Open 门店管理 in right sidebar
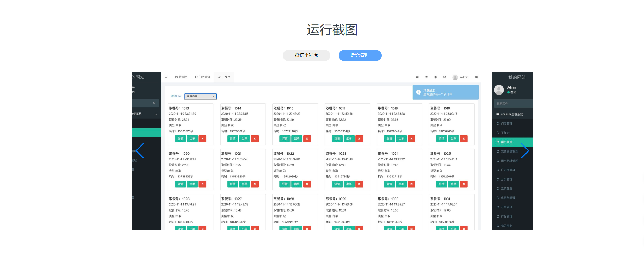 [512, 124]
